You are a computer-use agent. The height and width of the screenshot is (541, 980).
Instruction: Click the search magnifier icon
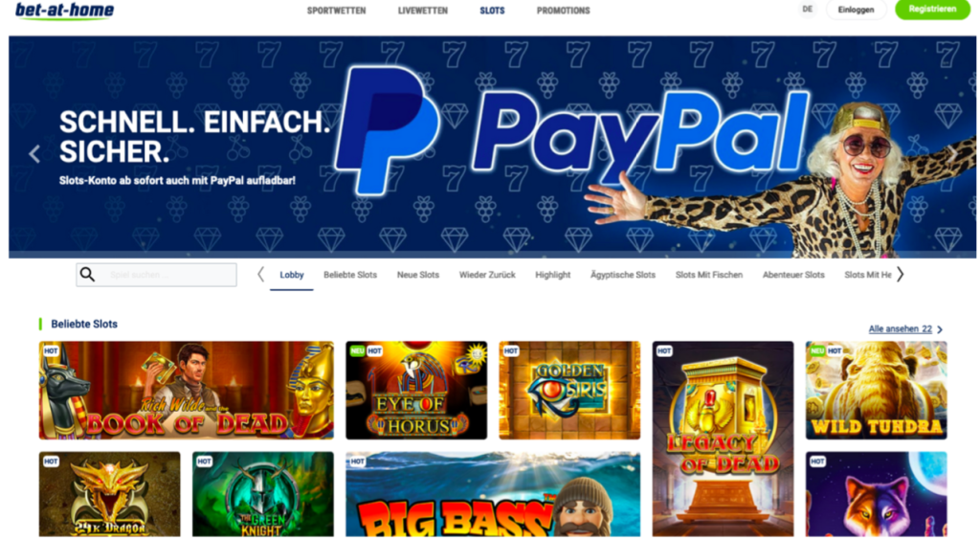coord(87,275)
